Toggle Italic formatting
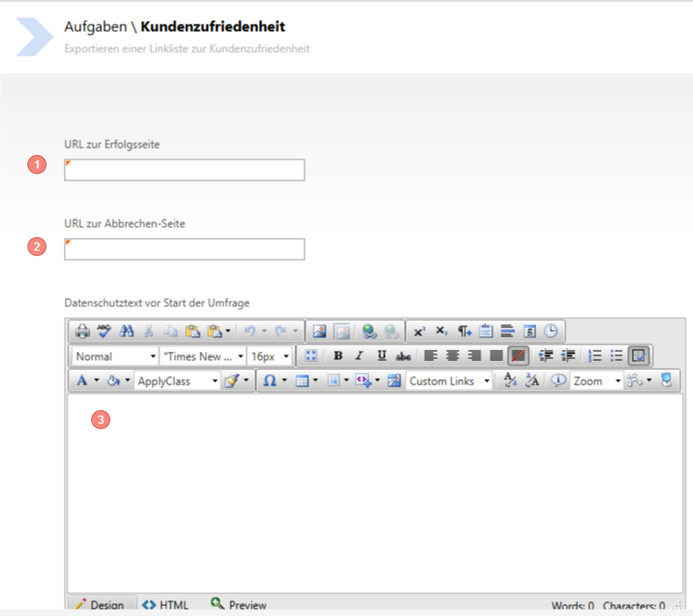 pyautogui.click(x=359, y=356)
